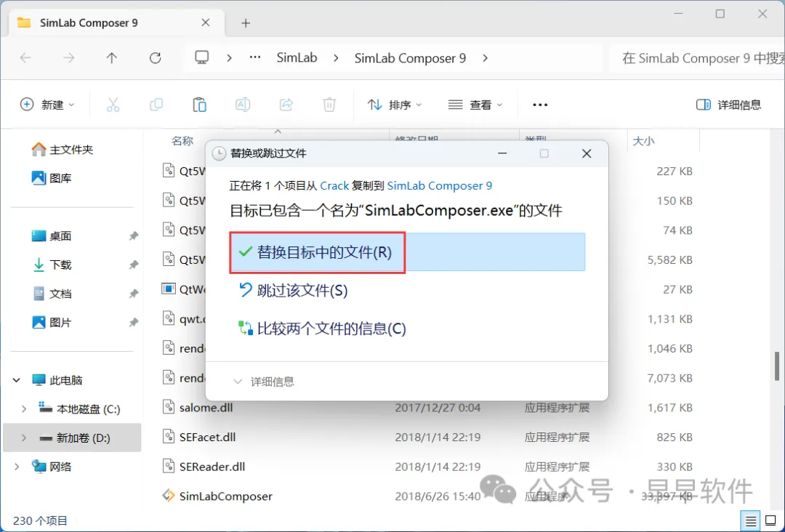This screenshot has height=532, width=785.
Task: Click the 新建 button in toolbar
Action: [47, 105]
